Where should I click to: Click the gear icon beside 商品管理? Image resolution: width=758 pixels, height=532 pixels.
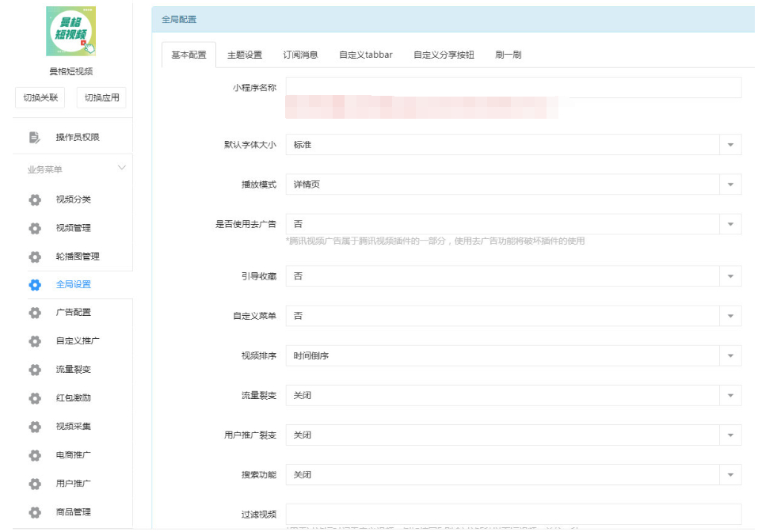tap(35, 512)
